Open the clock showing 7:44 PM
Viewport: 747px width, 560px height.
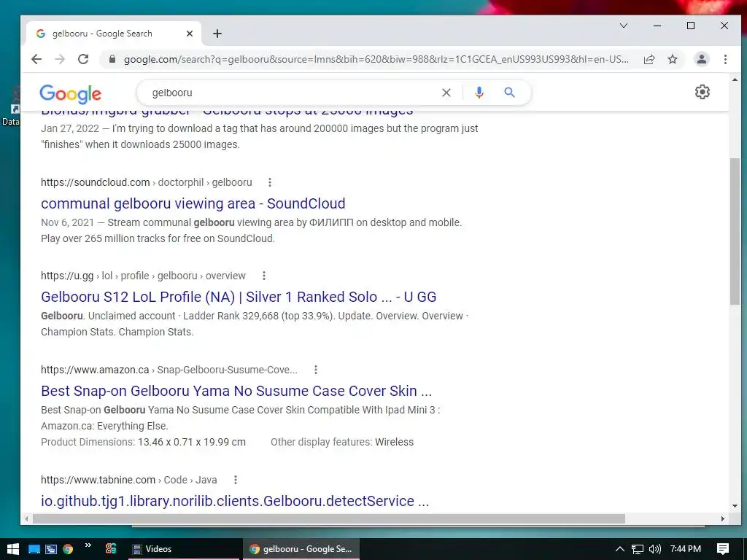coord(685,549)
